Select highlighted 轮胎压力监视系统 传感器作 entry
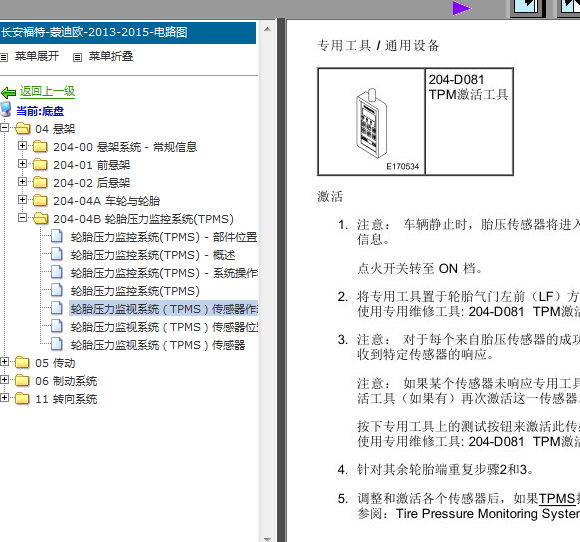The height and width of the screenshot is (542, 580). [x=164, y=309]
